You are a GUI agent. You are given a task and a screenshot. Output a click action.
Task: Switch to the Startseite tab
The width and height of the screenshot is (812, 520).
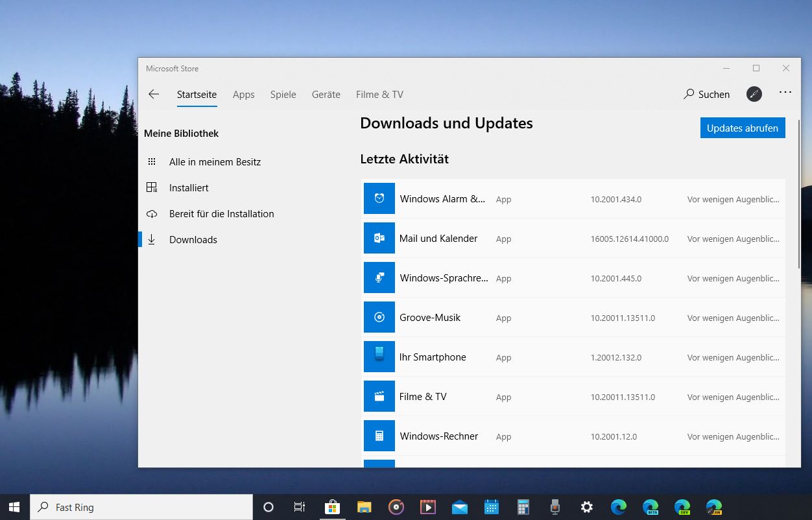point(197,95)
